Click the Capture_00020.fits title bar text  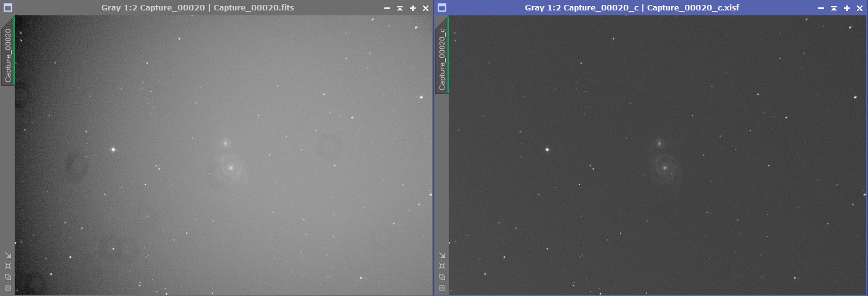coord(198,8)
